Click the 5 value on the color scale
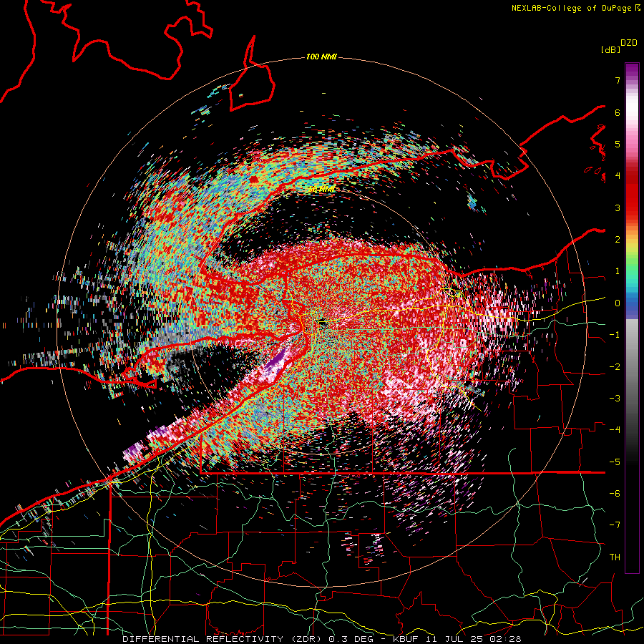The image size is (644, 644). click(x=618, y=144)
